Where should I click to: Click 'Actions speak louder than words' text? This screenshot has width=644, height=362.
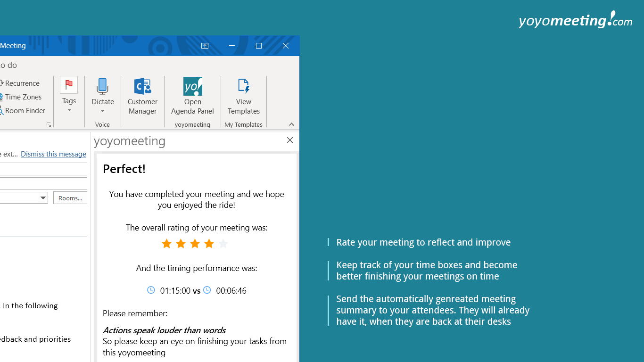tap(164, 330)
